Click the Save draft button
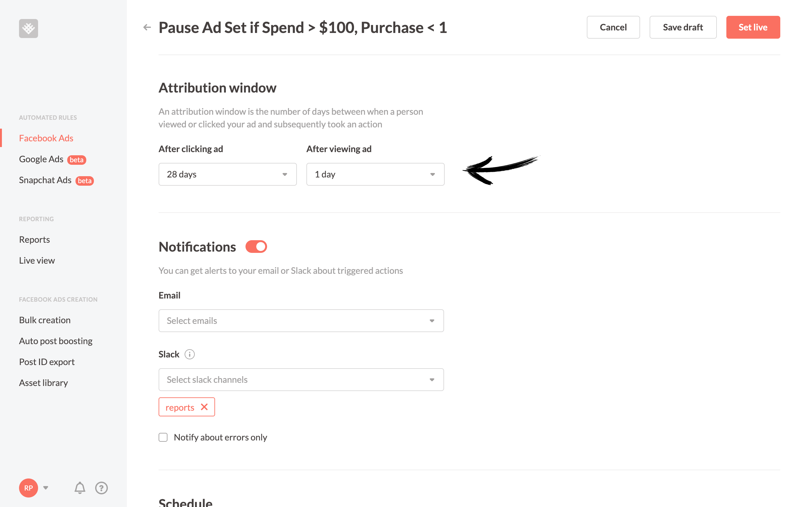This screenshot has width=812, height=507. 682,27
